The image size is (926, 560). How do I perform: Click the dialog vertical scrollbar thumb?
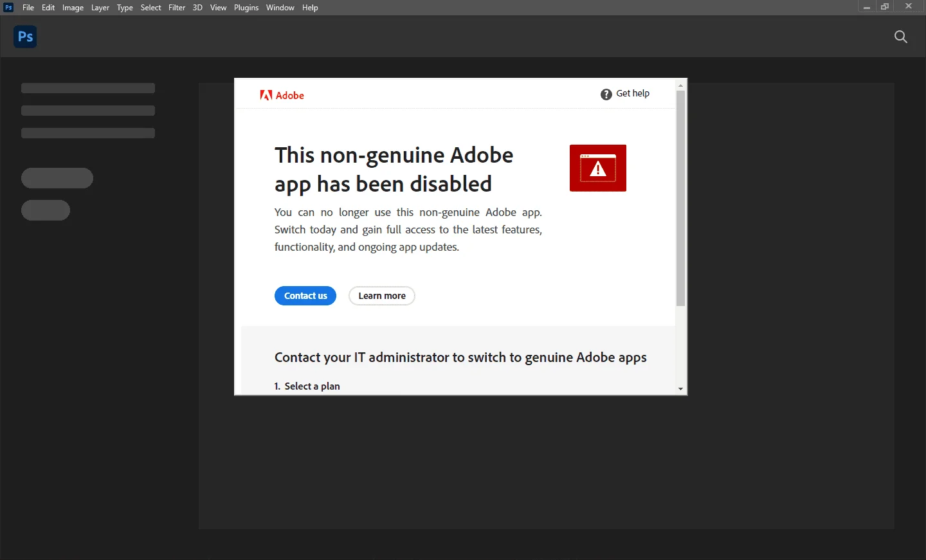tap(680, 199)
